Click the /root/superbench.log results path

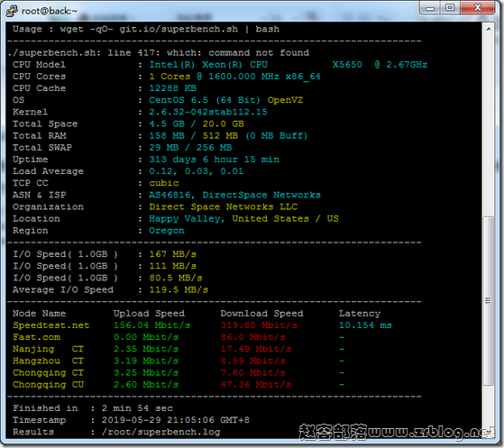(160, 432)
